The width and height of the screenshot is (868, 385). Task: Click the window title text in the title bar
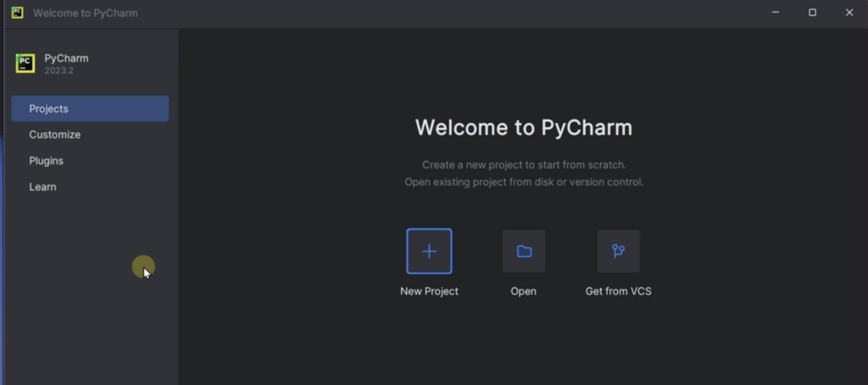pyautogui.click(x=85, y=13)
